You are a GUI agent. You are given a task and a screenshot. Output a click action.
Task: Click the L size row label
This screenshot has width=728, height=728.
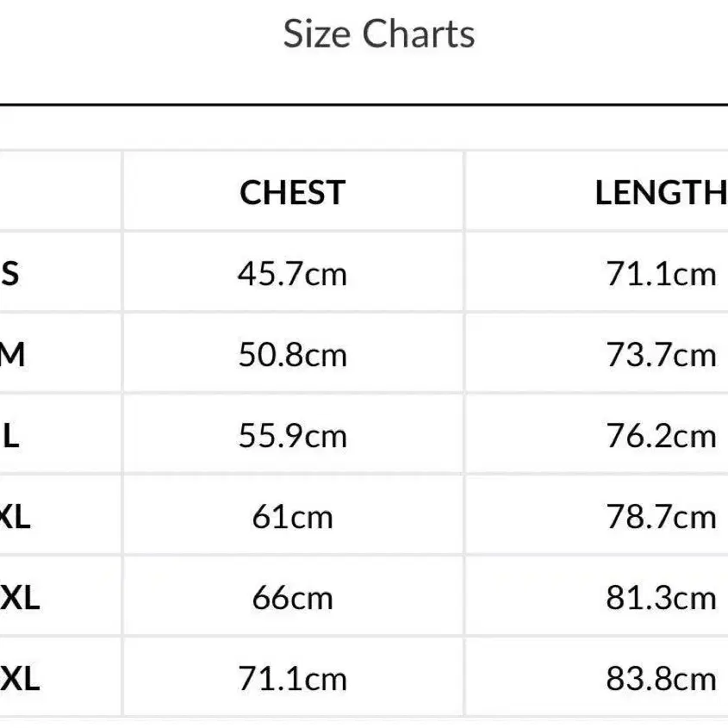pyautogui.click(x=10, y=436)
